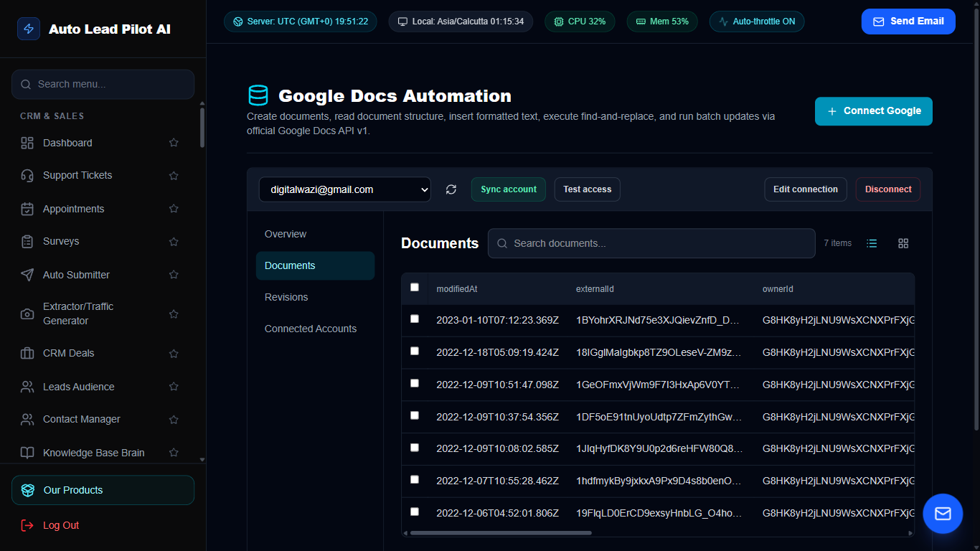Star the Knowledge Base Brain item
Viewport: 980px width, 551px height.
[x=174, y=453]
